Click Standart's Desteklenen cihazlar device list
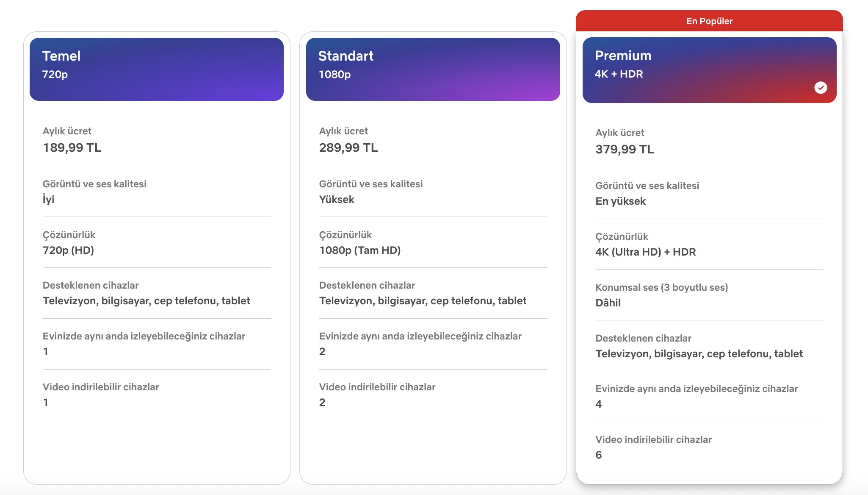This screenshot has width=868, height=495. [423, 301]
